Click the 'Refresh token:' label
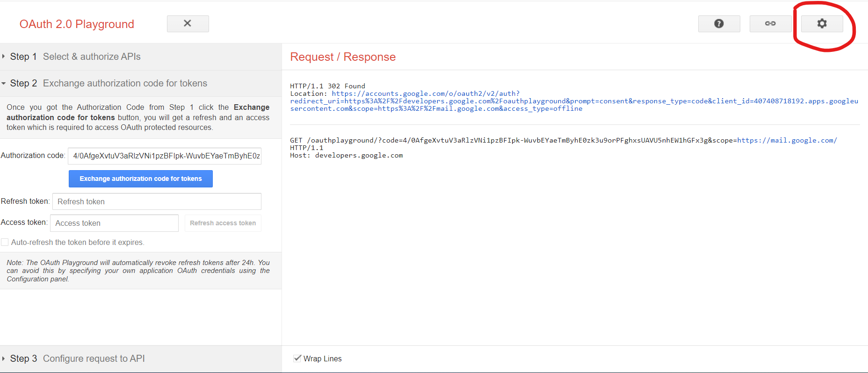Image resolution: width=868 pixels, height=373 pixels. [25, 201]
